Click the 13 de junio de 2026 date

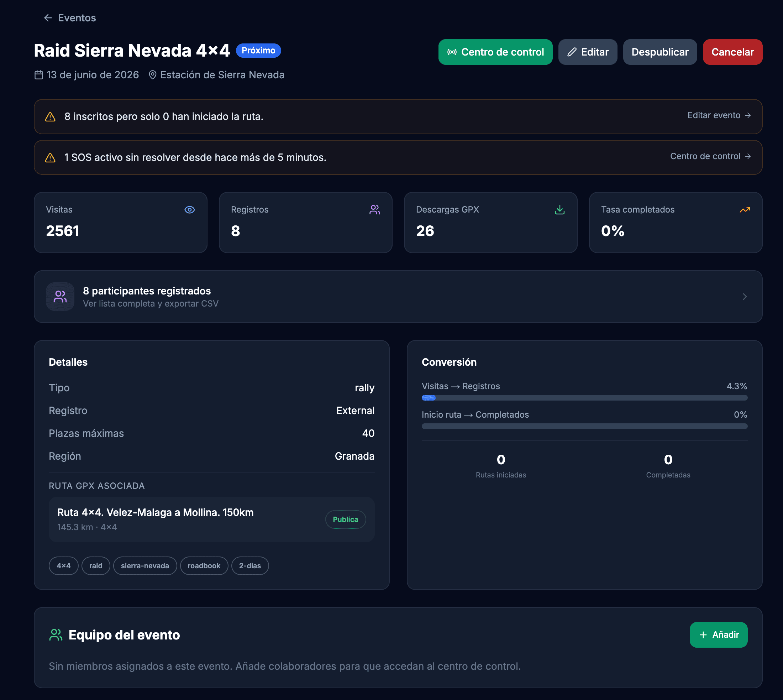pyautogui.click(x=93, y=75)
